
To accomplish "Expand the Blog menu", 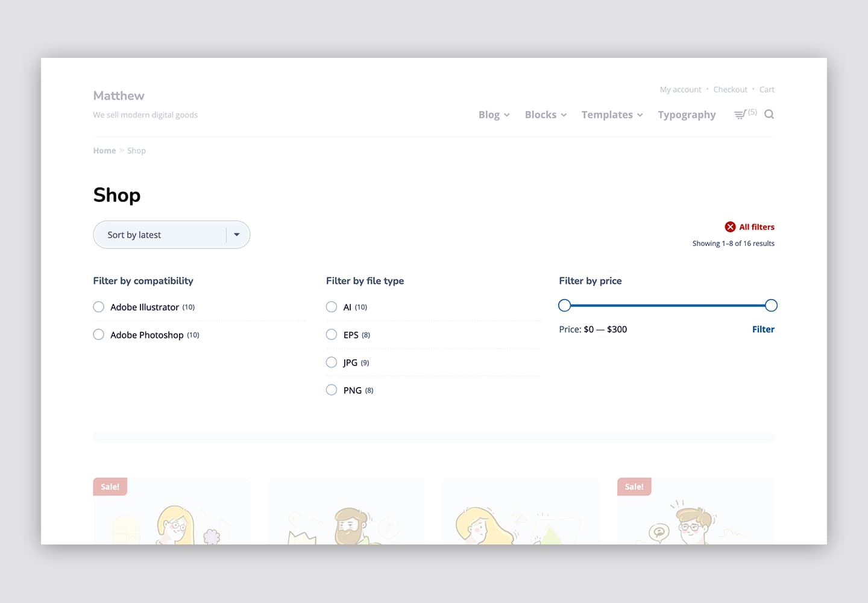I will 494,115.
